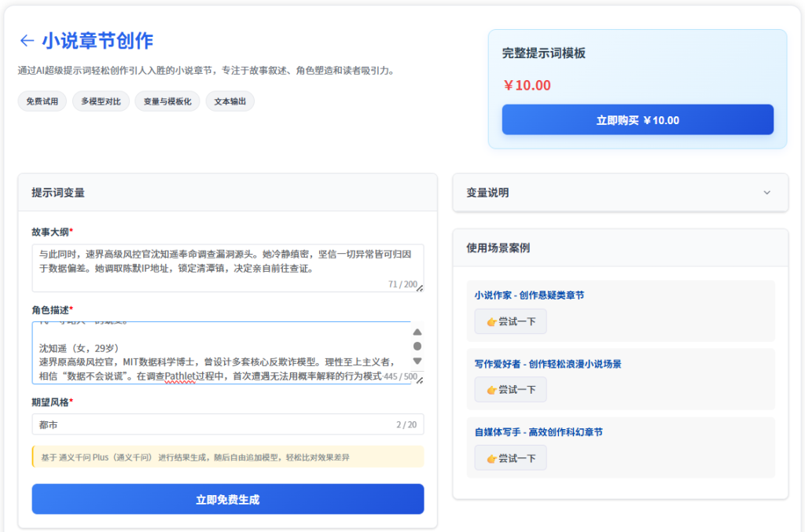Click the scroll-down arrow in 角色描述 box

click(417, 361)
